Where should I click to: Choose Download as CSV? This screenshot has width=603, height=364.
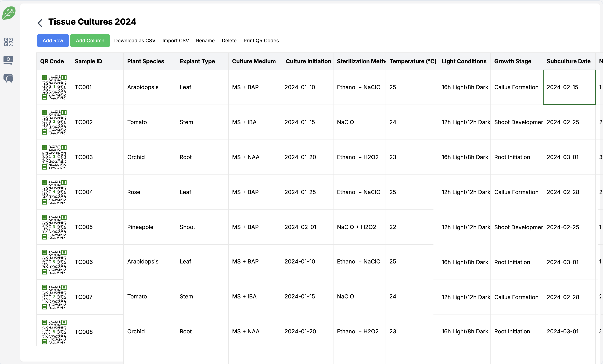(135, 41)
